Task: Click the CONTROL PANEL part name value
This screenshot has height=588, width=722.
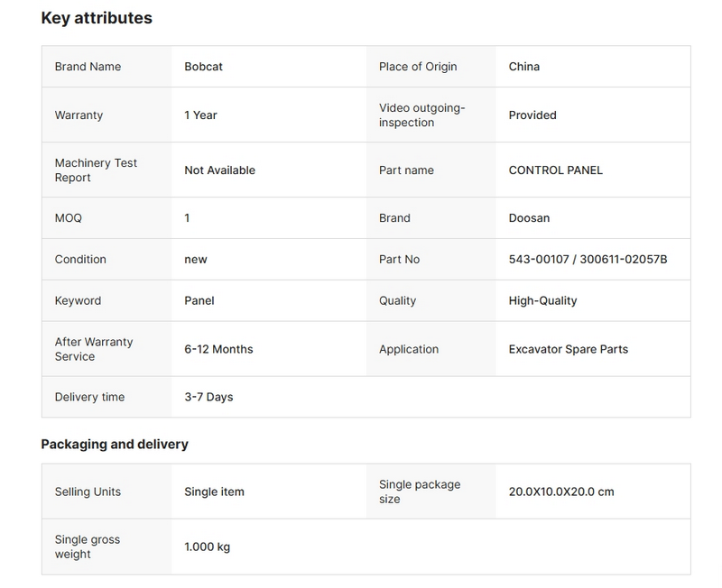Action: [x=555, y=170]
